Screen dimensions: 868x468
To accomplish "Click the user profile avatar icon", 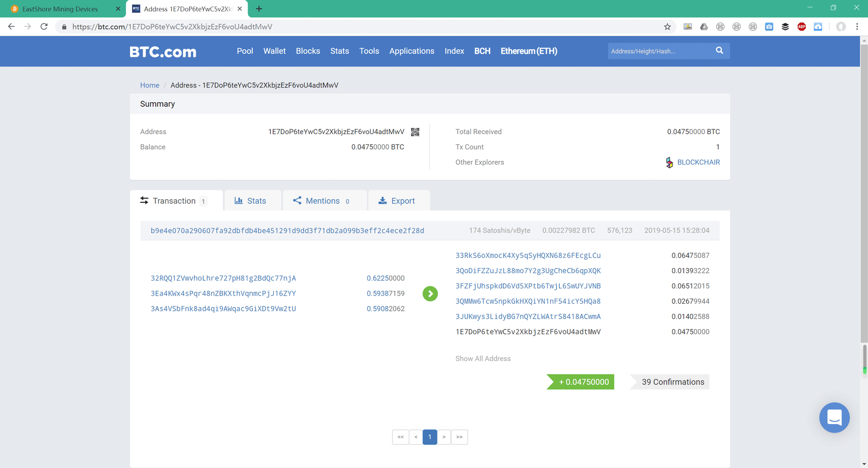I will 841,27.
